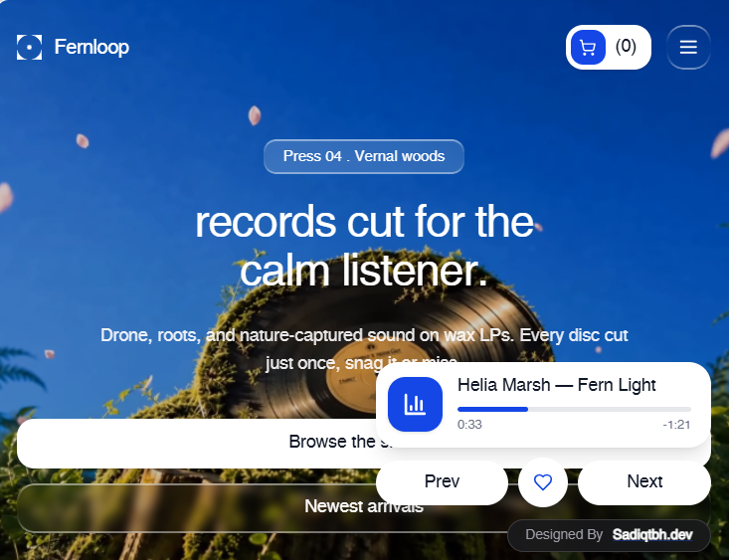Click the Press 04 . Vernal woods badge
Screen dimensions: 729x560
(364, 156)
